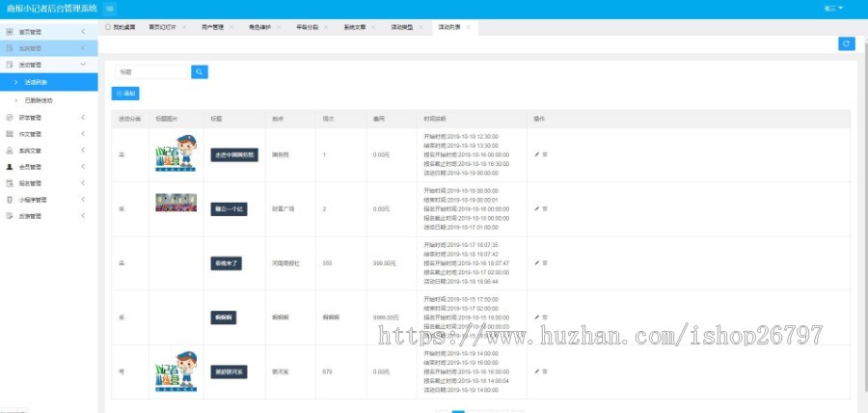Open the cartoon thumbnail in 银河系 row
The image size is (868, 413).
tap(176, 371)
